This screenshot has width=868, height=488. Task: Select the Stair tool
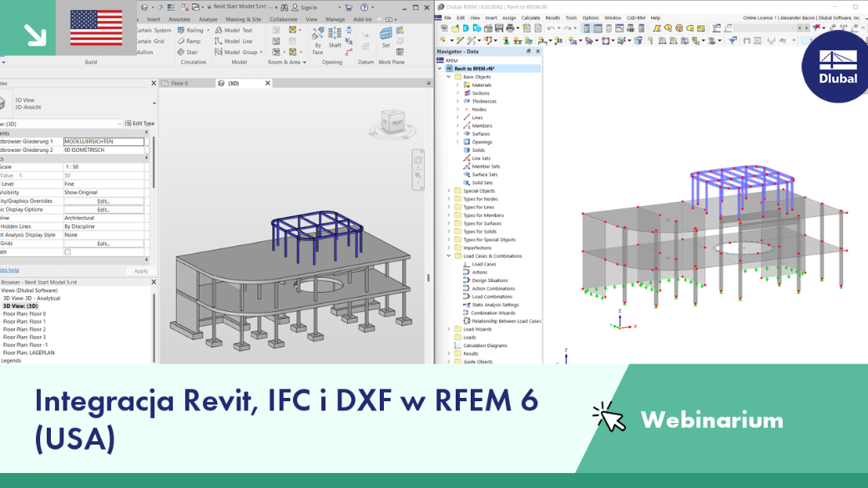pos(188,52)
